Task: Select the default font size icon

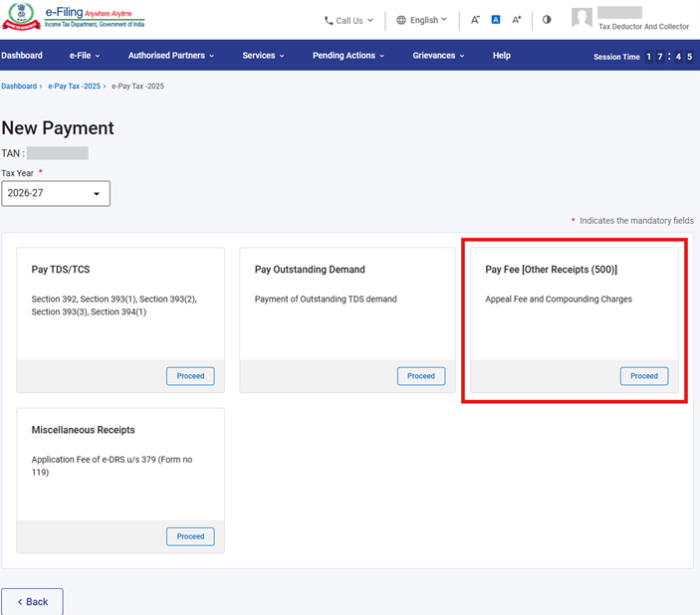Action: (495, 20)
